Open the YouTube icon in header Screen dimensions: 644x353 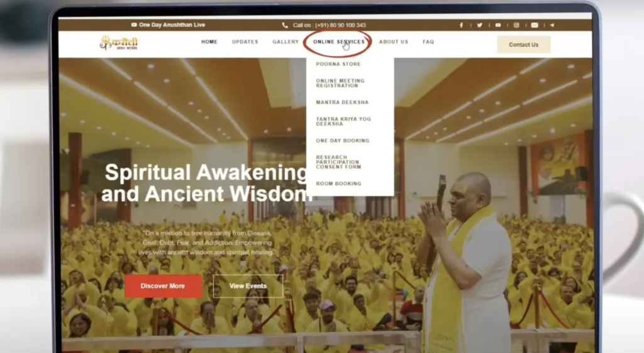click(x=498, y=25)
